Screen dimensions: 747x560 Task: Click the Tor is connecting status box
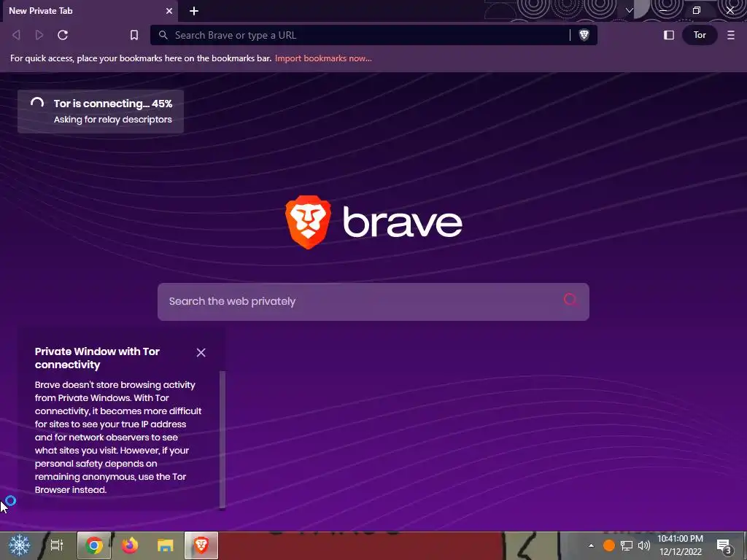(x=101, y=112)
